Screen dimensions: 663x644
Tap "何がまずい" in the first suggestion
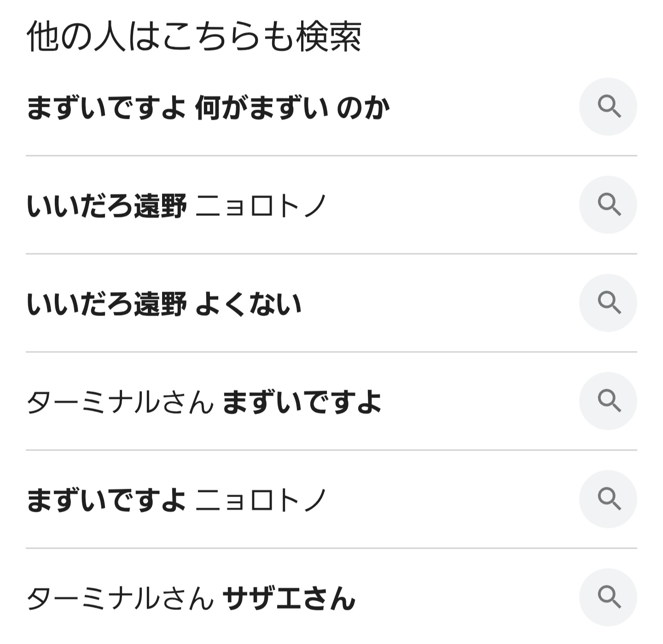tap(262, 108)
